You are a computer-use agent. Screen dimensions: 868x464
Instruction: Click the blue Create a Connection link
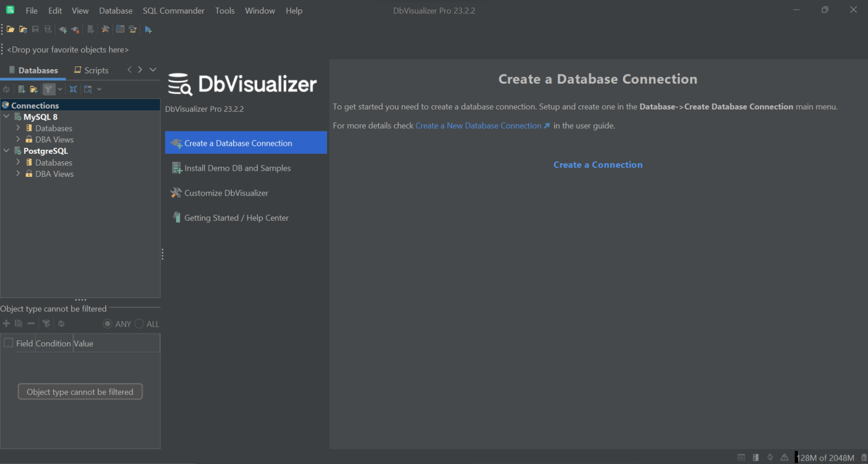pos(597,165)
